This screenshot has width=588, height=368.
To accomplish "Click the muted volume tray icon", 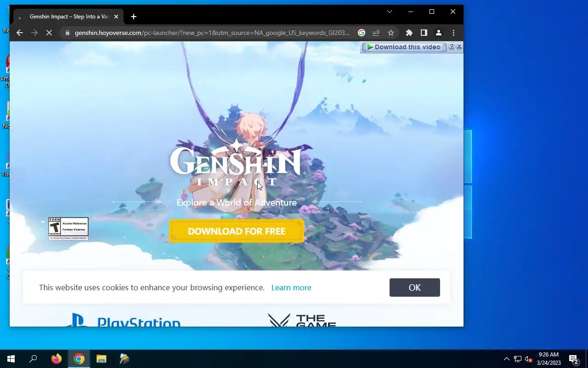I will [528, 359].
